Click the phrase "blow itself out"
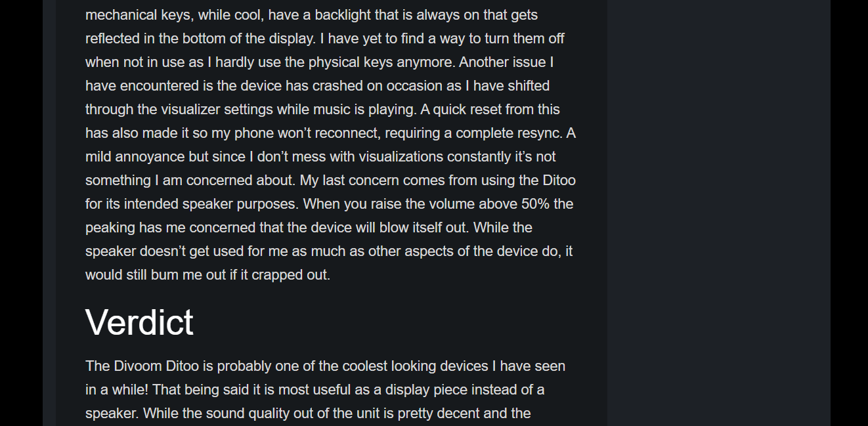Viewport: 868px width, 426px height. click(422, 228)
